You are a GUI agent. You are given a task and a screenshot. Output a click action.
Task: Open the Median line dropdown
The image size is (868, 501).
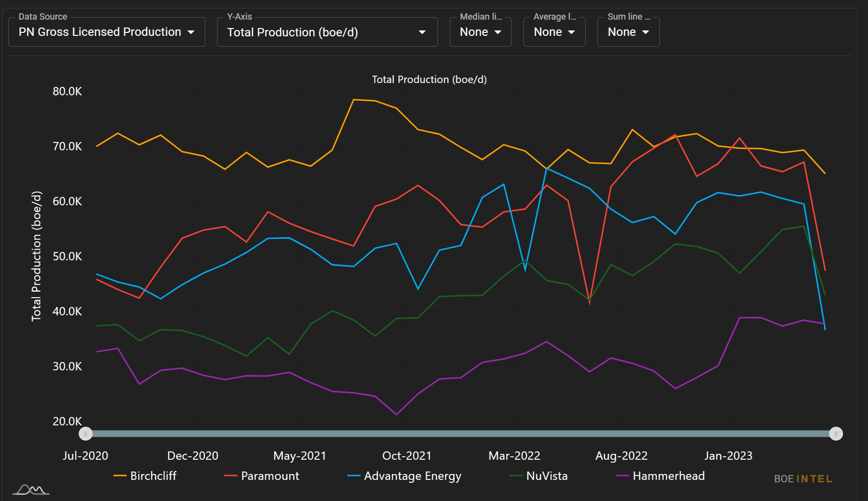coord(480,32)
